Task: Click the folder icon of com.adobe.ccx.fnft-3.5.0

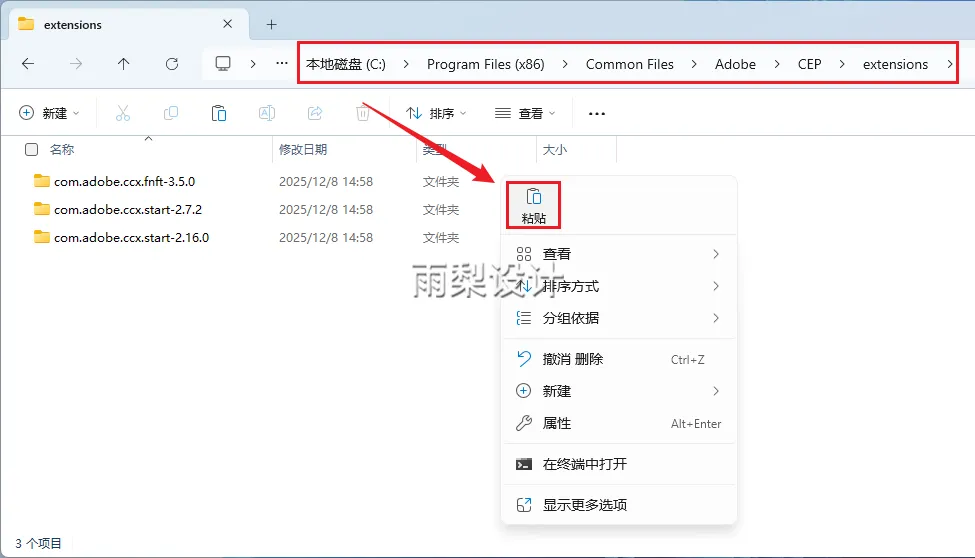Action: point(42,181)
